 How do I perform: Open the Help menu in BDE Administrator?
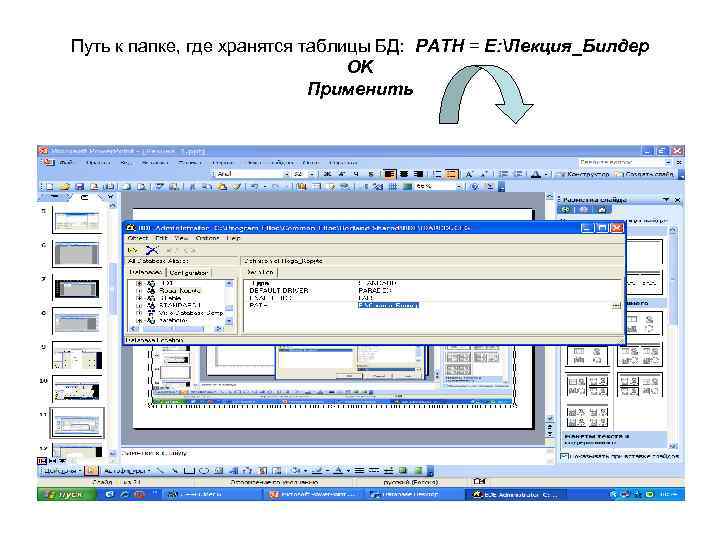pos(233,238)
